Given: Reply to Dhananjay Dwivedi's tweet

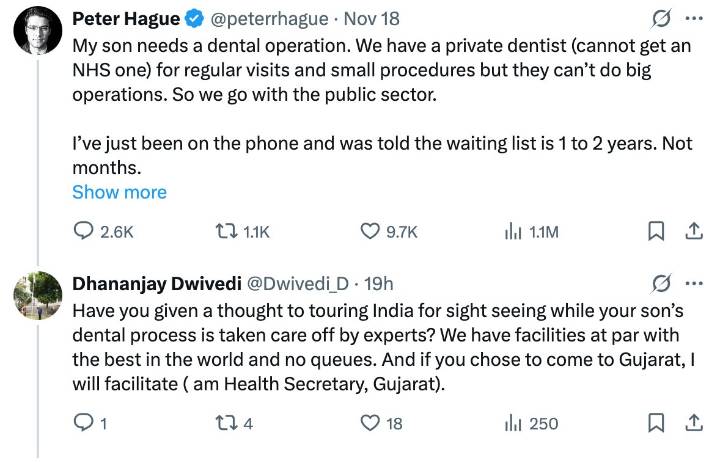Looking at the screenshot, I should tap(85, 423).
